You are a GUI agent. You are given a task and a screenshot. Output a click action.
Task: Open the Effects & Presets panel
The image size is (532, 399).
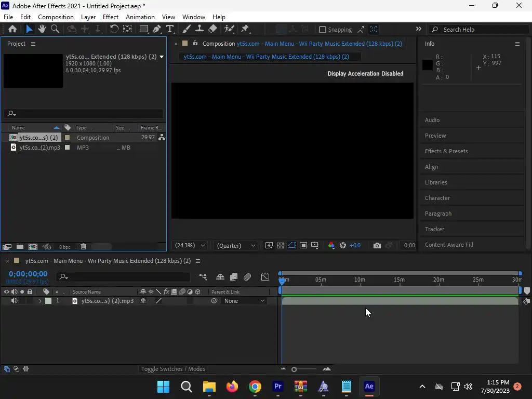coord(446,151)
